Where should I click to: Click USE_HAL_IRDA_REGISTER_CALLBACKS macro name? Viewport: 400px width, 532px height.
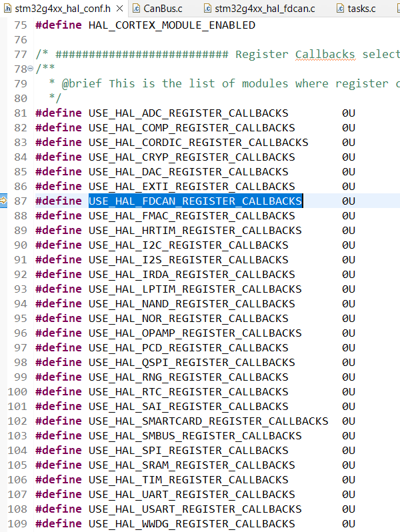pos(192,275)
